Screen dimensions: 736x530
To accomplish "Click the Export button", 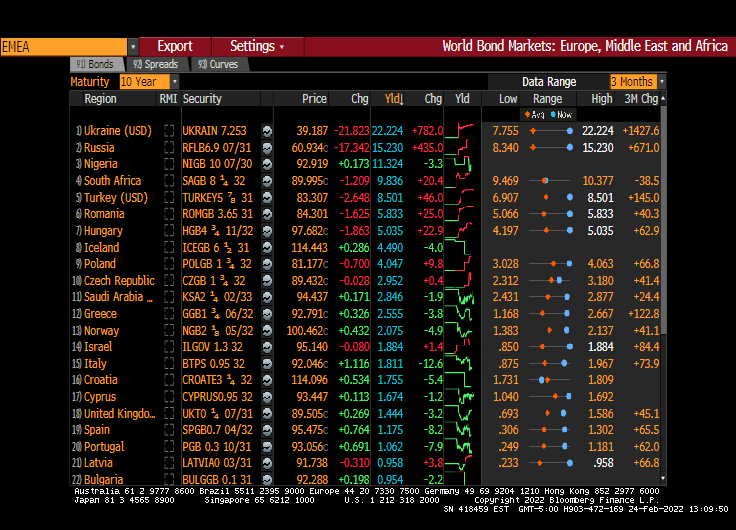I will coord(175,46).
